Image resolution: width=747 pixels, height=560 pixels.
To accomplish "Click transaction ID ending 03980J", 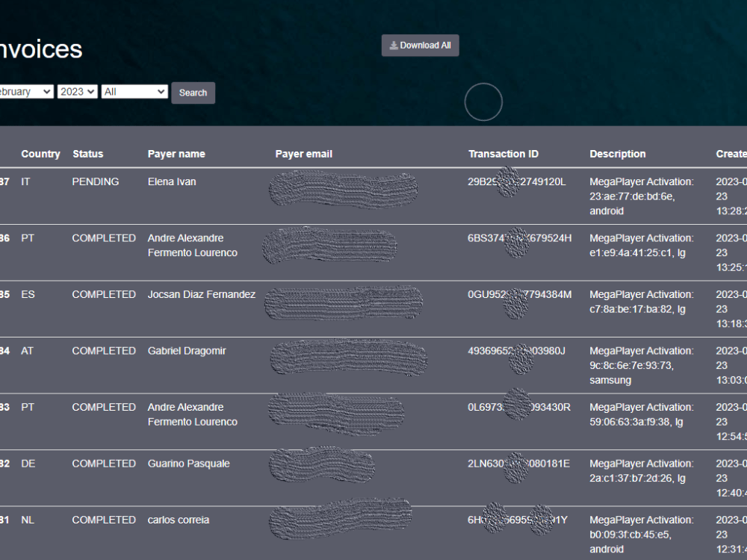I will coord(516,351).
